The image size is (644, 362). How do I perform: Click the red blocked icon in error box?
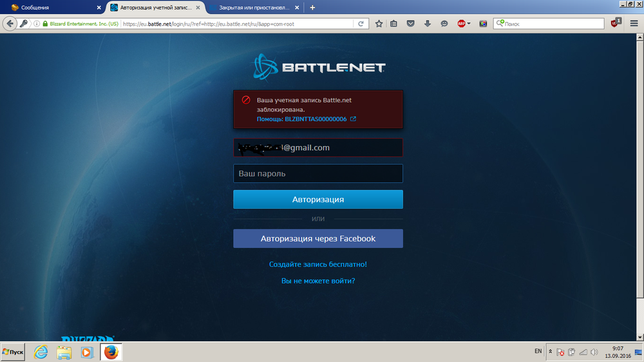pyautogui.click(x=246, y=100)
